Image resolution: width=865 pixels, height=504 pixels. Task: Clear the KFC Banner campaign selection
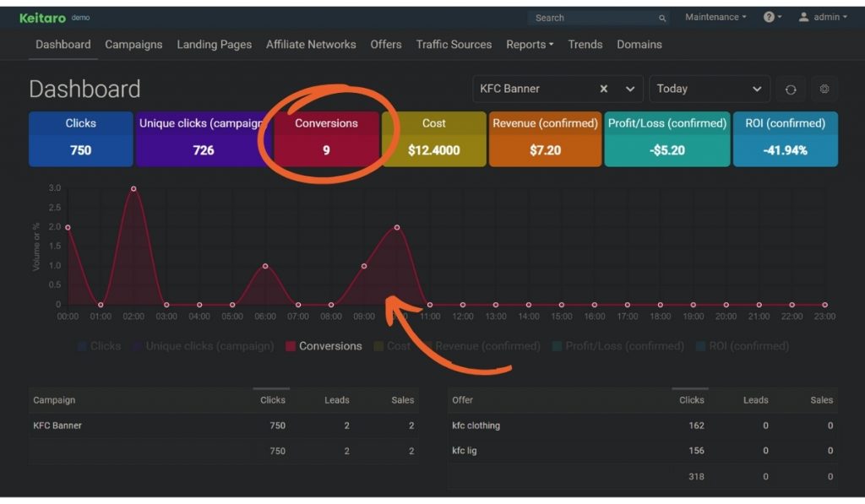pos(604,89)
